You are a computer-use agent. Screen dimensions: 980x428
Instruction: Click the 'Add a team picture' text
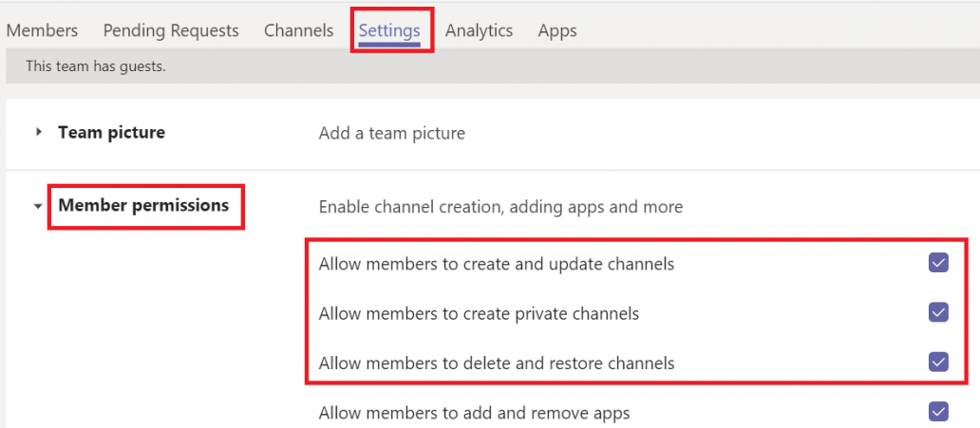click(392, 133)
